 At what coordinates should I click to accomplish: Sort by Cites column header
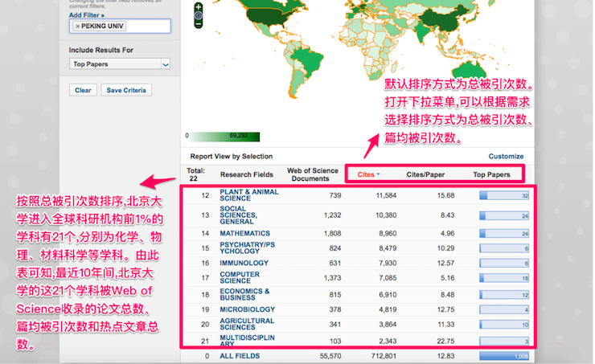click(368, 174)
